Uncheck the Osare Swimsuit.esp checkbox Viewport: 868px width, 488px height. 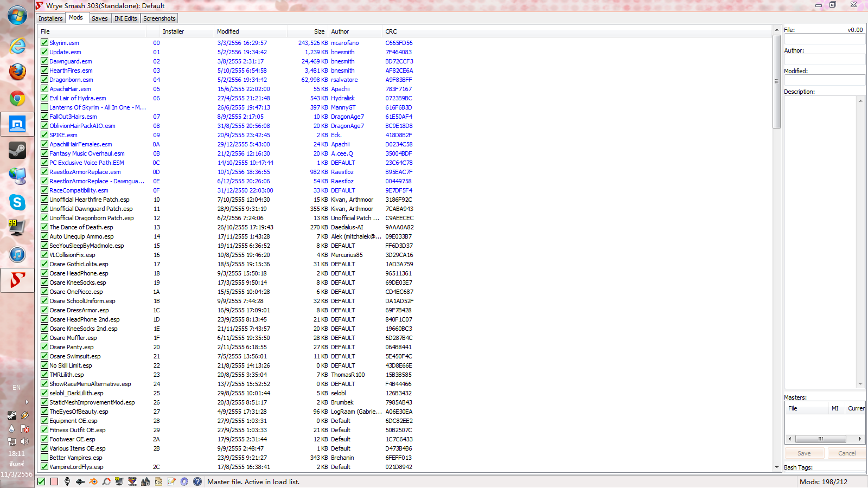(44, 356)
